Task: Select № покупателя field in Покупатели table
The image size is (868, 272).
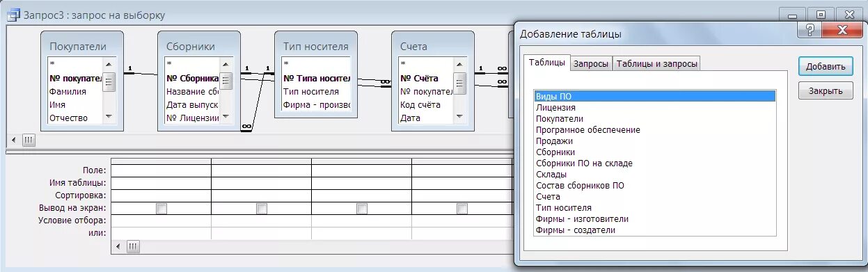Action: 75,78
